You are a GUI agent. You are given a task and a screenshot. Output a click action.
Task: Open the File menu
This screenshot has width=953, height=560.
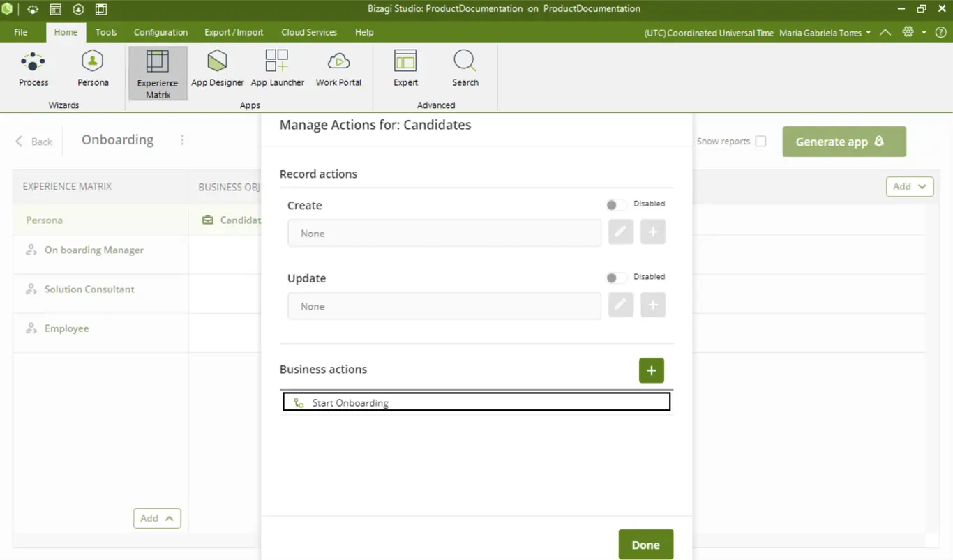point(21,32)
